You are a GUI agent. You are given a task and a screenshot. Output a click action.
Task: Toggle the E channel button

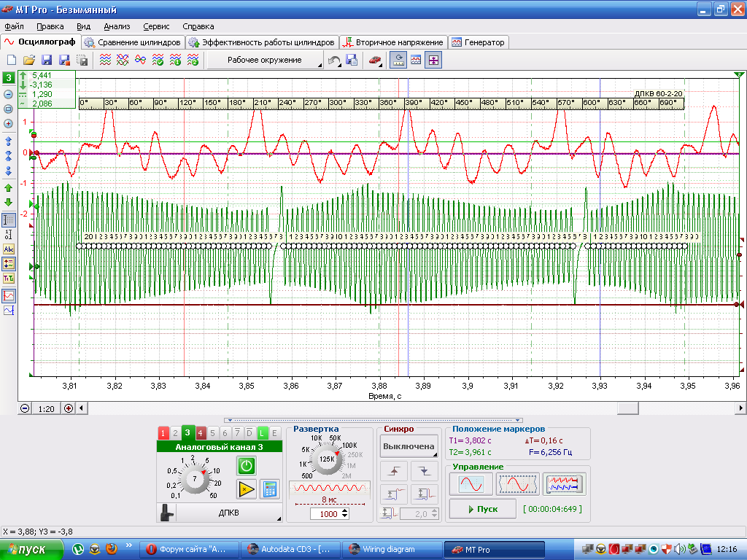pyautogui.click(x=274, y=433)
